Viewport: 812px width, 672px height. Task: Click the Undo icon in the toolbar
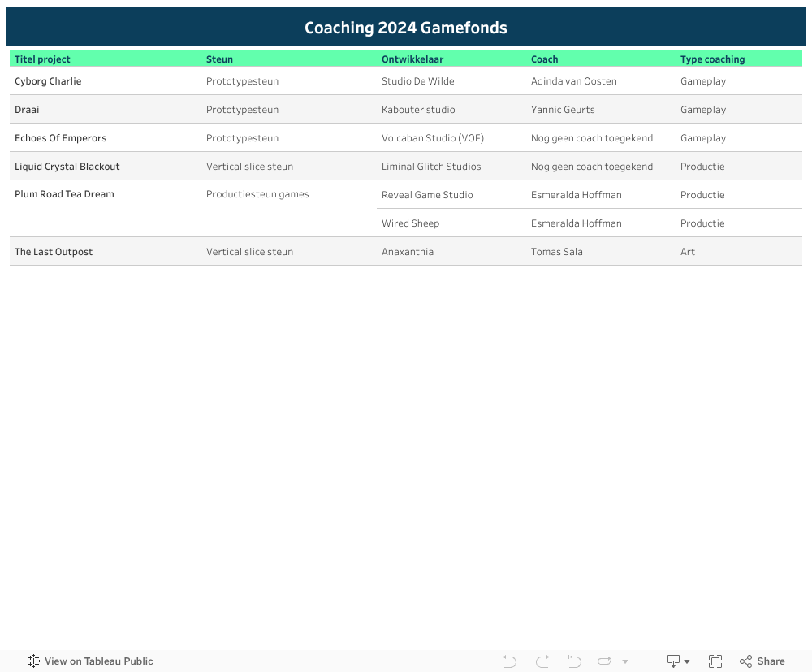tap(510, 661)
